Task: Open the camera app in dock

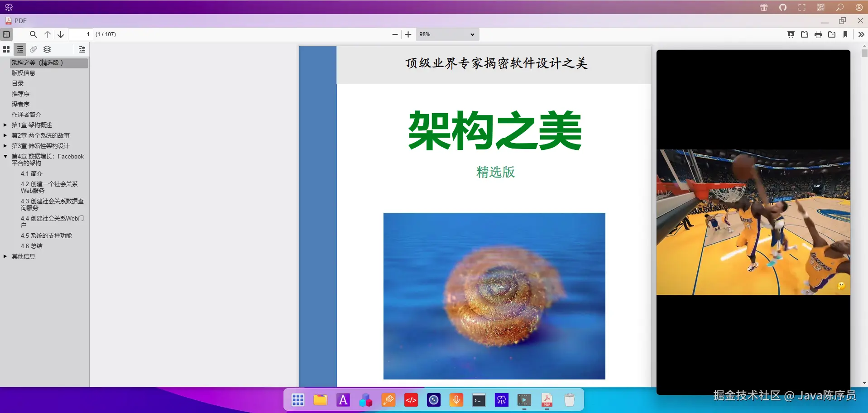Action: 434,400
